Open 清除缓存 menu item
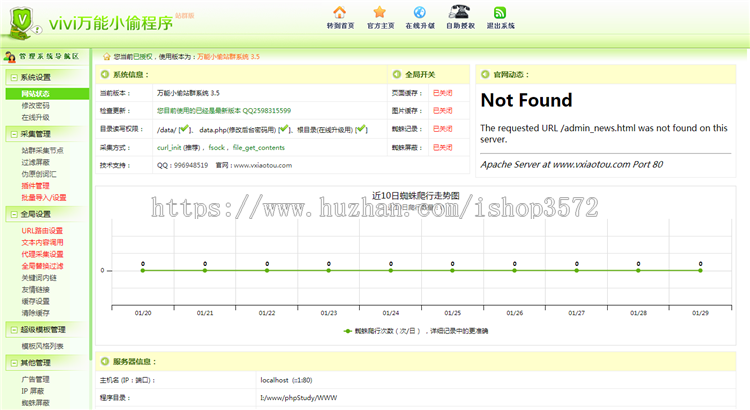The height and width of the screenshot is (410, 750). (x=35, y=313)
